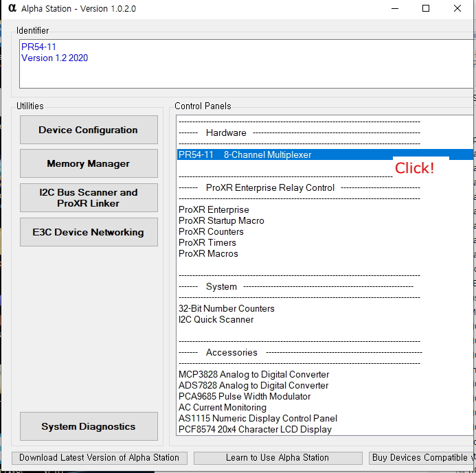Select ProXR Startup Macro item
Image resolution: width=476 pixels, height=473 pixels.
coord(221,221)
